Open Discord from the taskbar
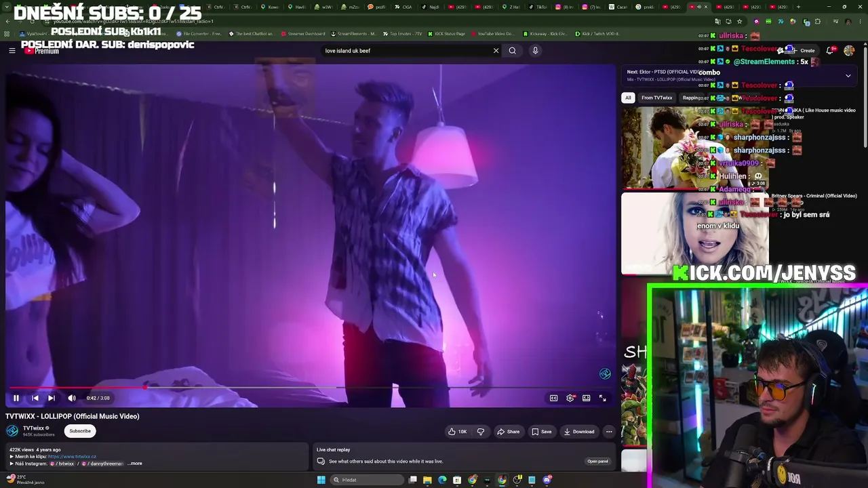Screen dimensions: 868x488 [x=547, y=480]
